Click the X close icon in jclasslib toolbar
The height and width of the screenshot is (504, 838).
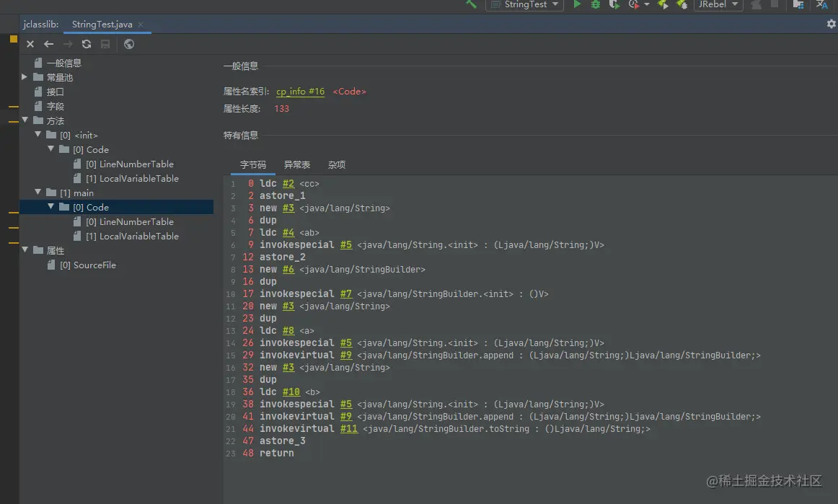[30, 44]
